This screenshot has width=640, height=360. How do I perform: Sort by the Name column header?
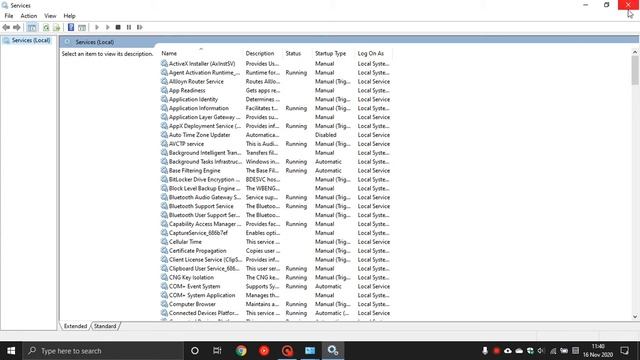(x=169, y=53)
